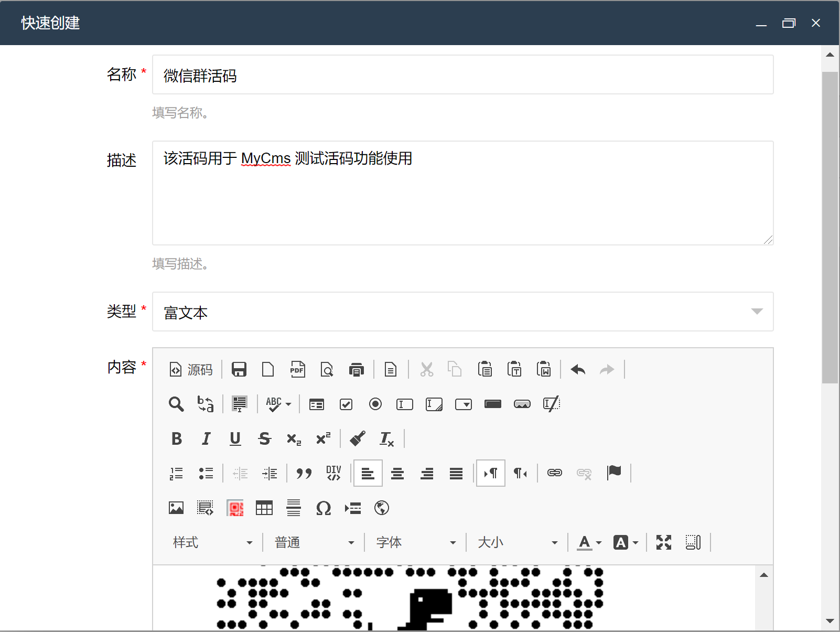Set text direction left to right

point(491,474)
